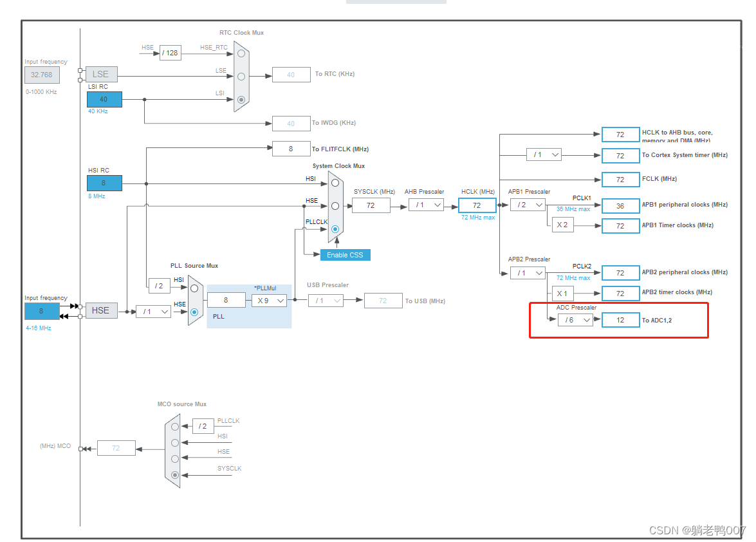The width and height of the screenshot is (756, 542).
Task: Click the To RTC (KHz) 40 box
Action: 291,75
